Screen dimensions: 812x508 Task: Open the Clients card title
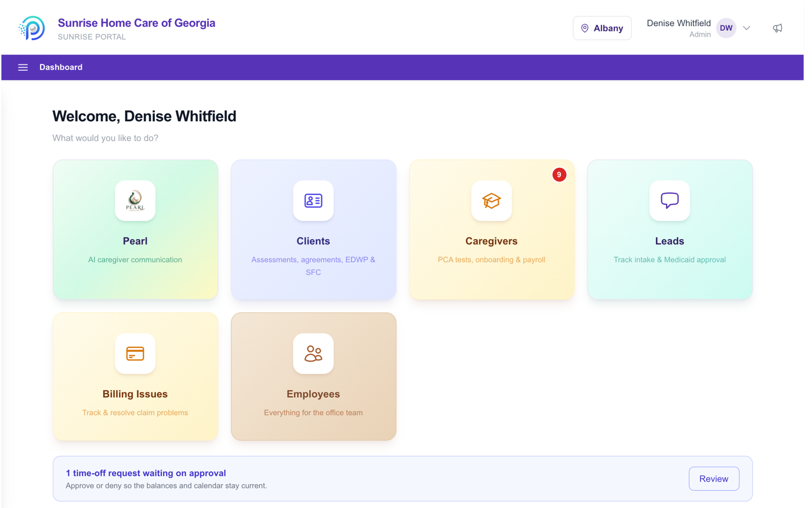[313, 241]
